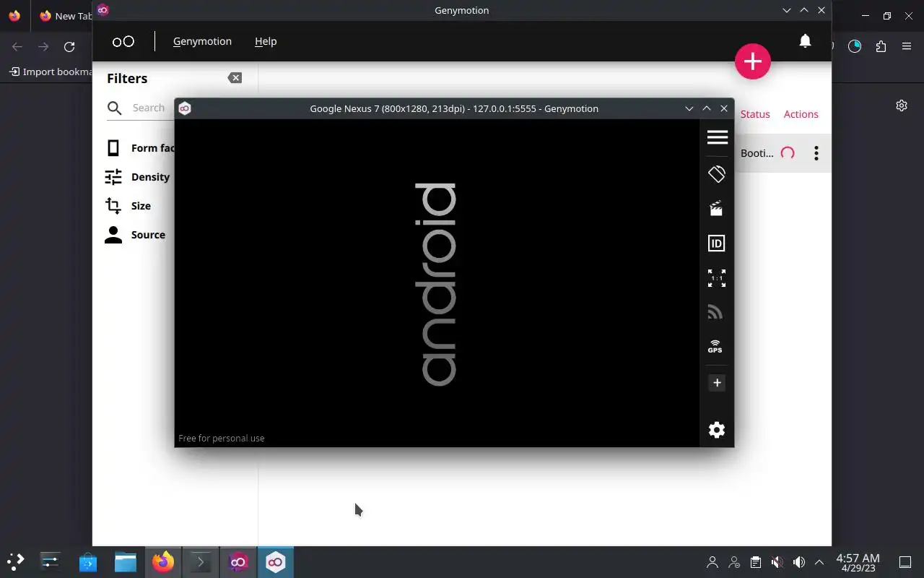Open Konsole terminal from the taskbar

201,561
